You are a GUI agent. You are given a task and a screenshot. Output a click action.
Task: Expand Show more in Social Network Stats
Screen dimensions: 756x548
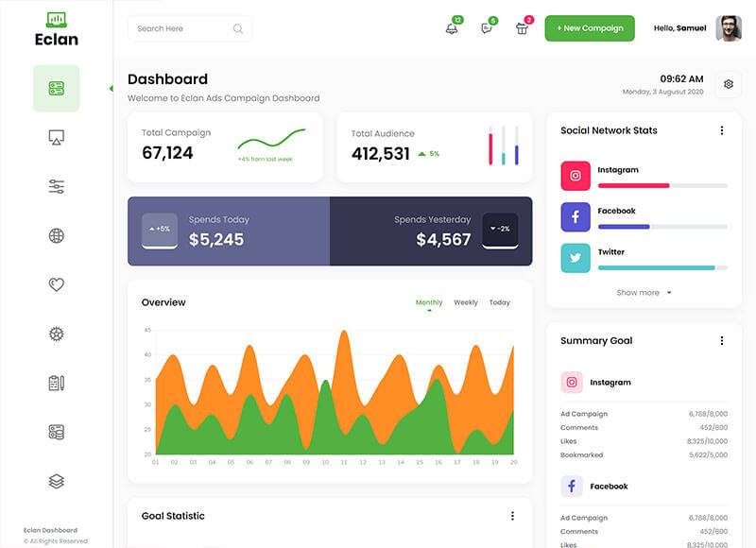click(x=644, y=293)
